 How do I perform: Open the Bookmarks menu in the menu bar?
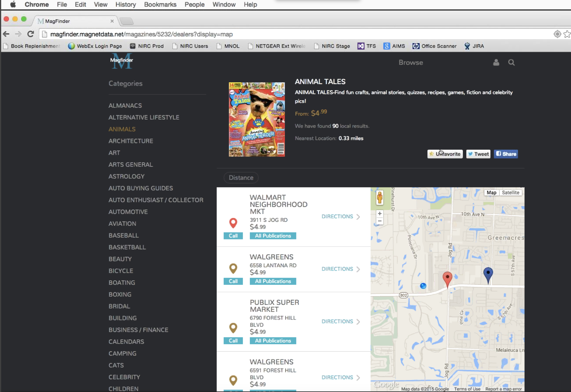(x=160, y=5)
